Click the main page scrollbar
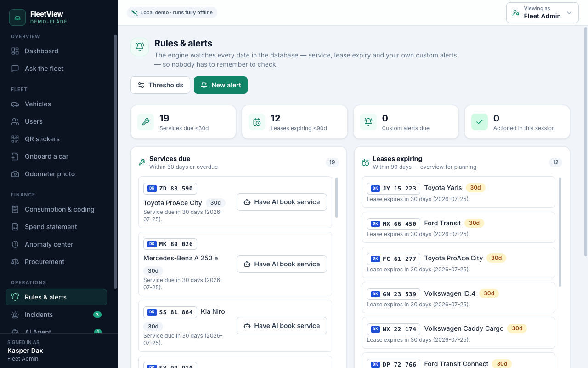Screen dimensions: 588x368 tap(585, 142)
